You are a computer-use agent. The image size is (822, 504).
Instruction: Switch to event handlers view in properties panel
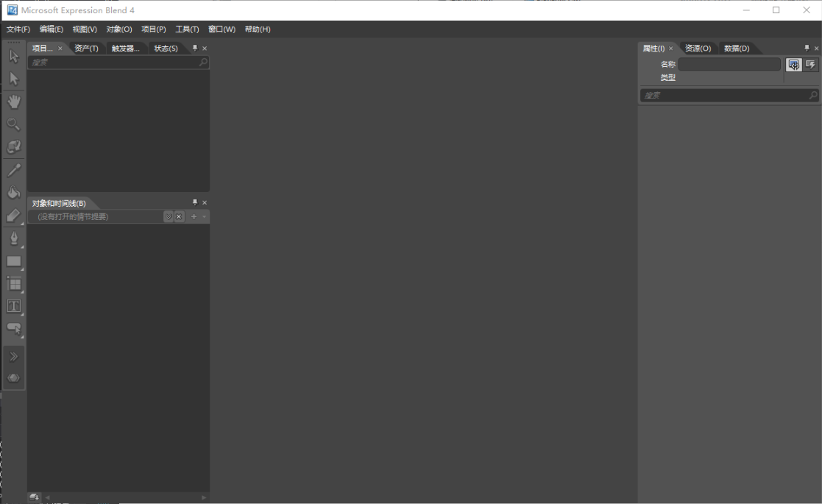(808, 64)
